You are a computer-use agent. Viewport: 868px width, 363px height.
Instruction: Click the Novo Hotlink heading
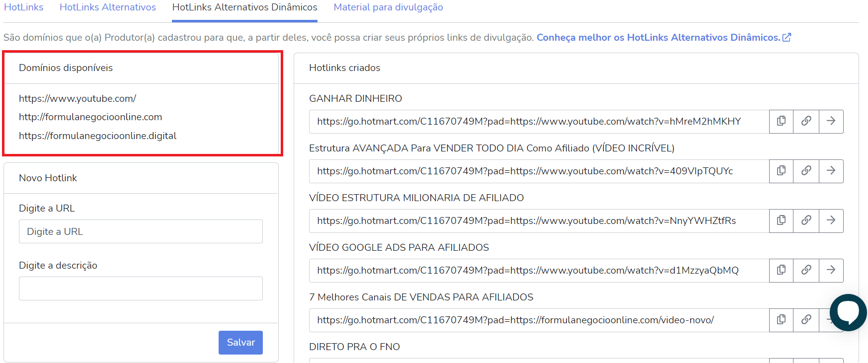48,178
